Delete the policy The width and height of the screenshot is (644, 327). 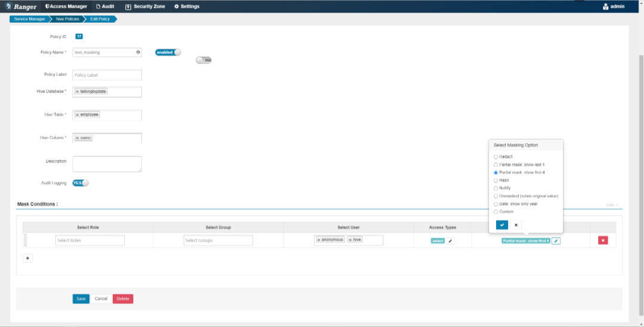pos(123,298)
